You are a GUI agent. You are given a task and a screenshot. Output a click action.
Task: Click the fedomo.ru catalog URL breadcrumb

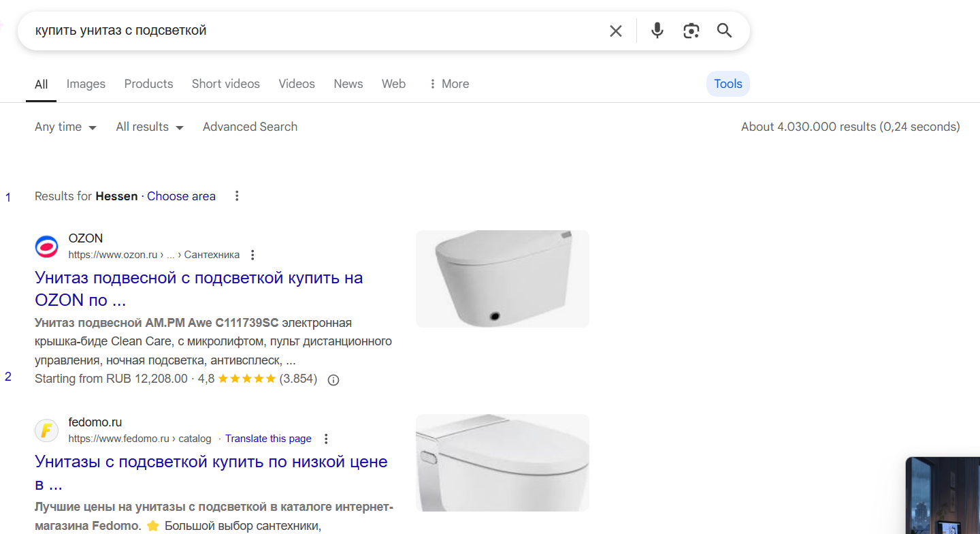tap(140, 439)
